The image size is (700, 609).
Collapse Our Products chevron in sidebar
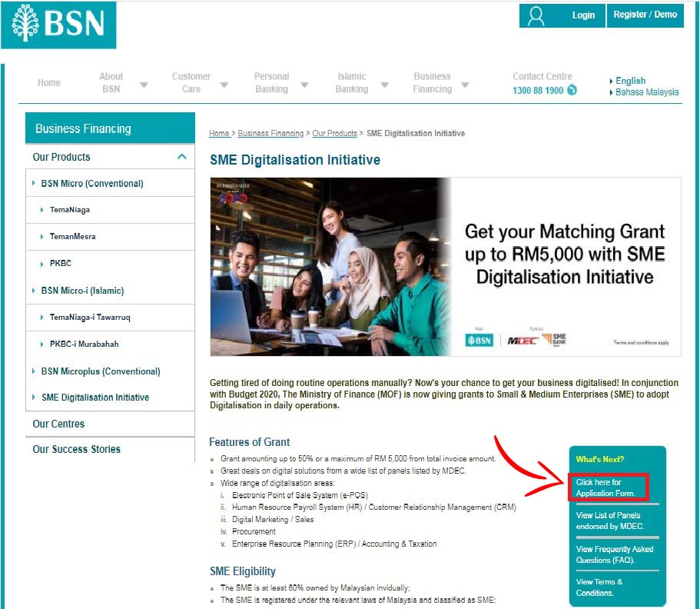click(181, 156)
